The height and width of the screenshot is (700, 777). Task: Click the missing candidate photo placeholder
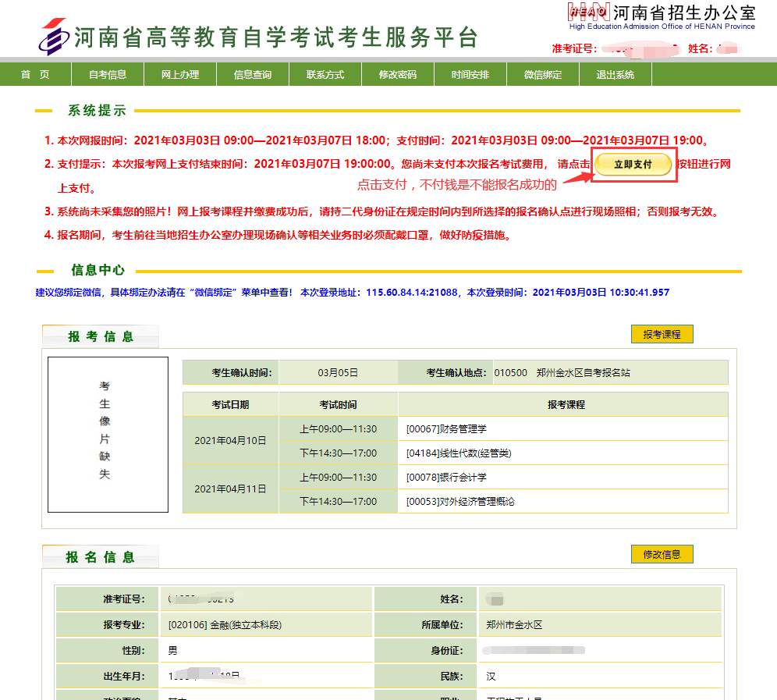[108, 435]
